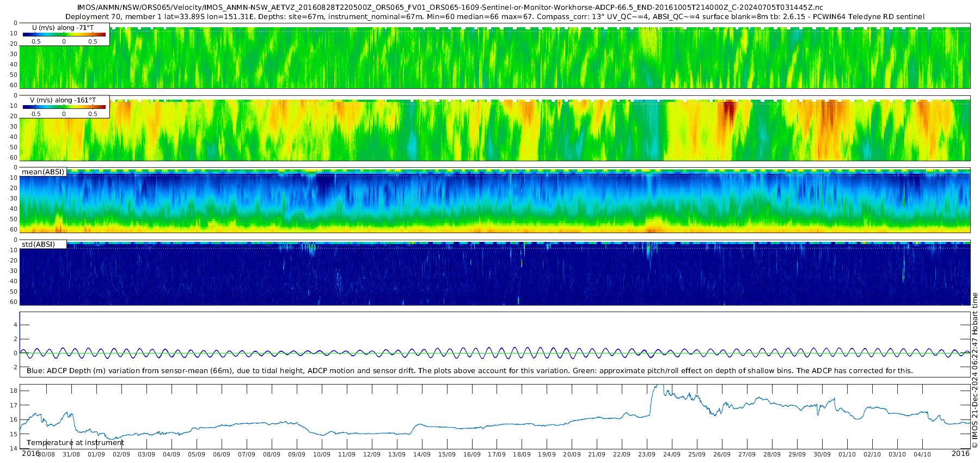980x463 pixels.
Task: Click the U (m/s) velocity colorbar
Action: pyautogui.click(x=64, y=34)
